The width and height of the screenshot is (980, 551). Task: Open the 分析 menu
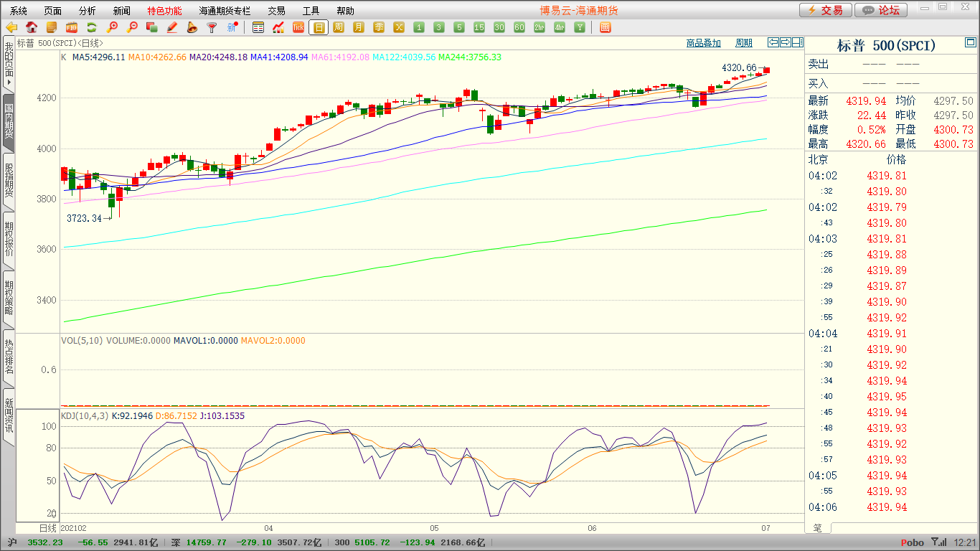click(x=88, y=11)
